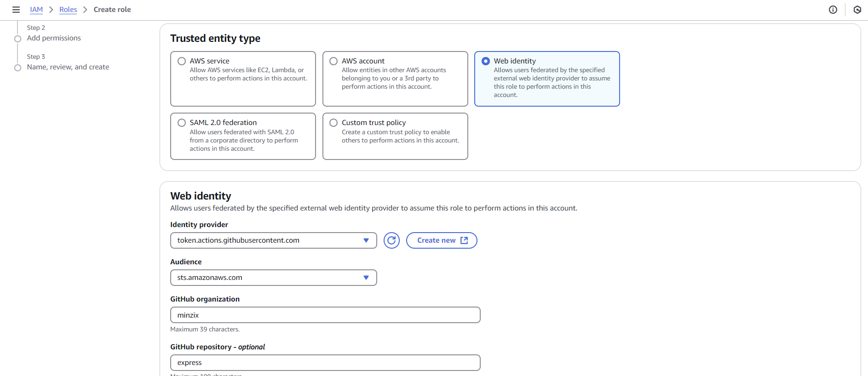Select the AWS account trusted entity
Viewport: 868px width, 376px height.
tap(333, 61)
